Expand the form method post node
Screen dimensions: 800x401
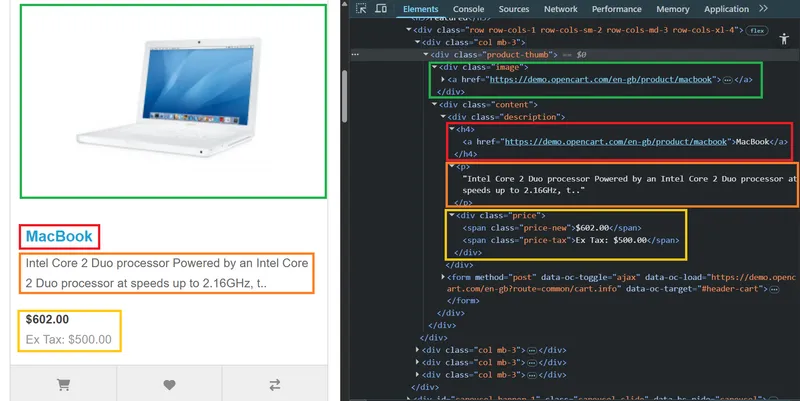point(443,277)
